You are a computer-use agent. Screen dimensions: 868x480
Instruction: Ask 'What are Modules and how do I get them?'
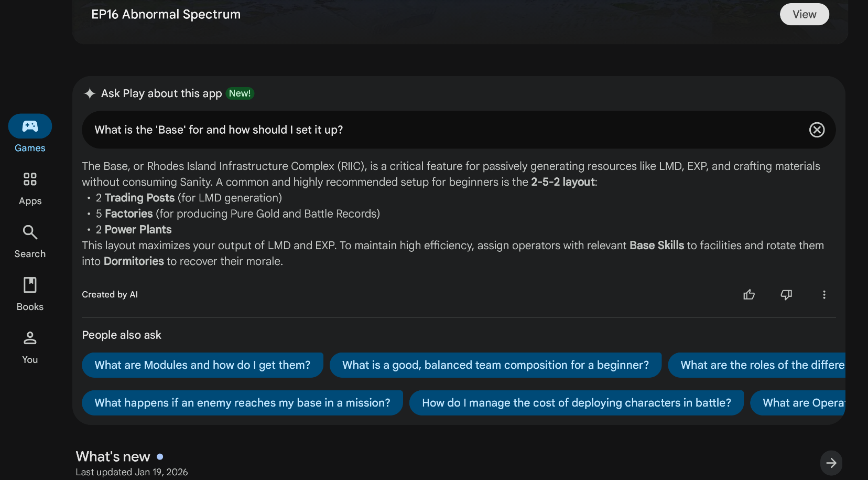point(202,365)
